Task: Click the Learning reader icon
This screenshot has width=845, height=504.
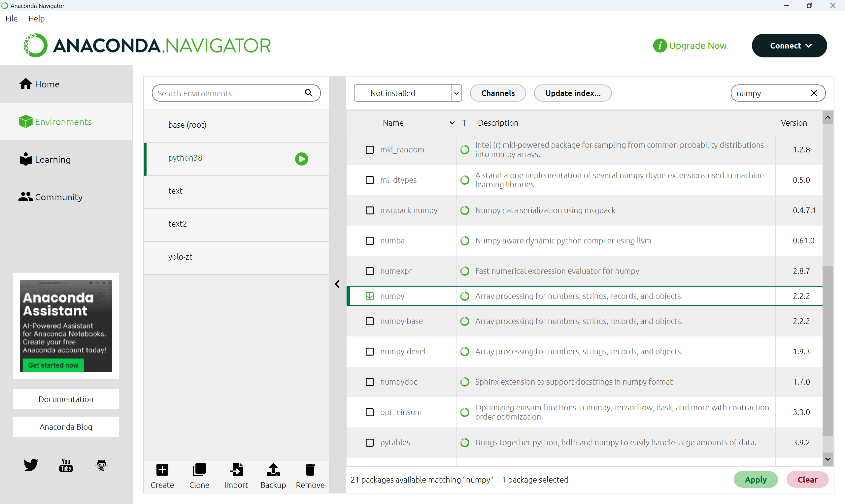Action: 25,159
